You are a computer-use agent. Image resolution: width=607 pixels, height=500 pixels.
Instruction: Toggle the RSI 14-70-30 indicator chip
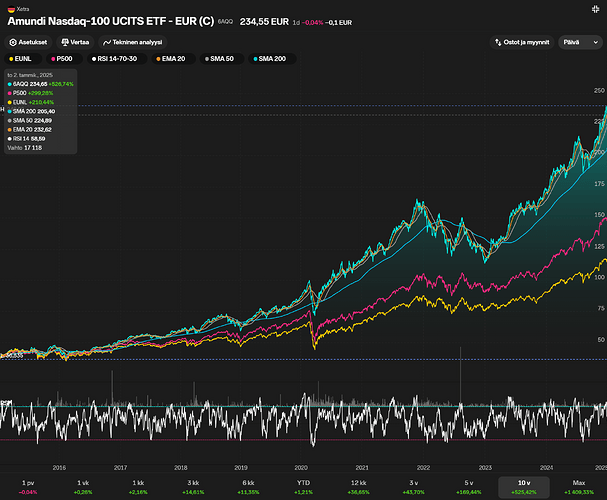(x=117, y=59)
